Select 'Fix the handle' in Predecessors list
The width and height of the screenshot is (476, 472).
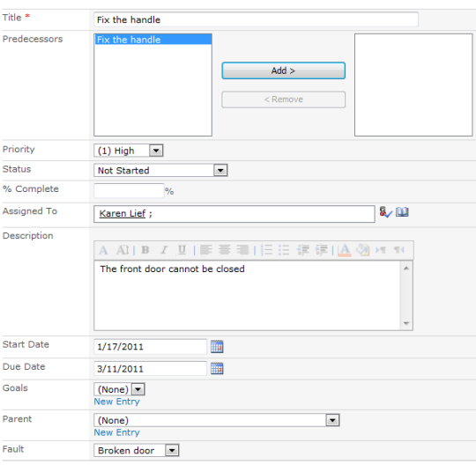[153, 40]
